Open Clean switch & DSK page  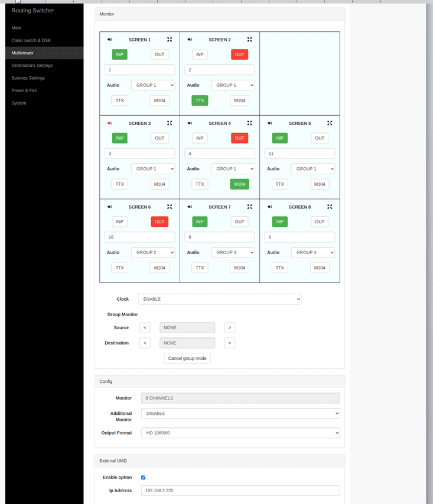[31, 40]
